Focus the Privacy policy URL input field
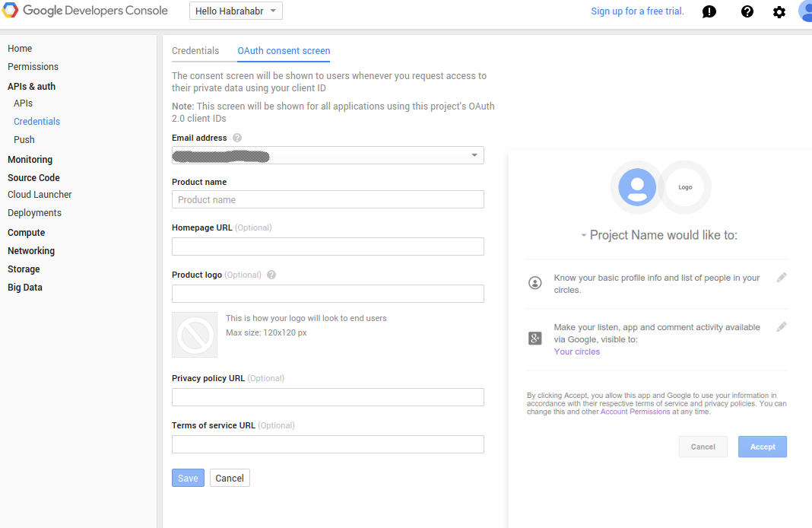This screenshot has width=812, height=528. (x=328, y=397)
